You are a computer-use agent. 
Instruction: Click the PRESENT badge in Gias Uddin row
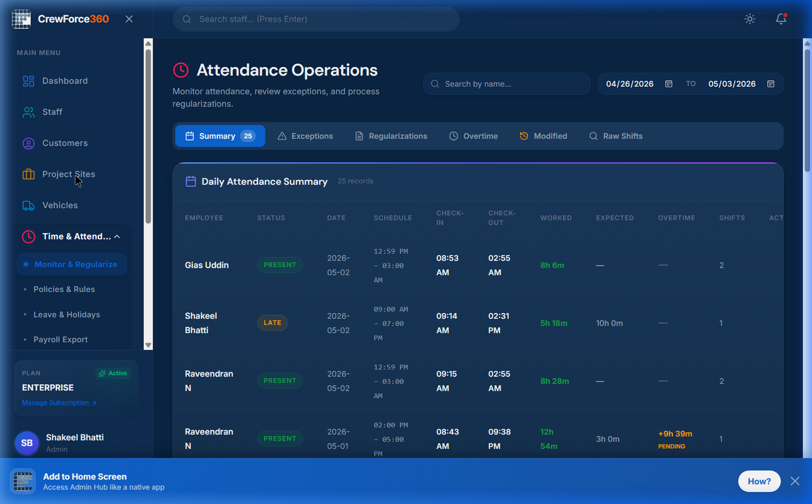click(280, 265)
